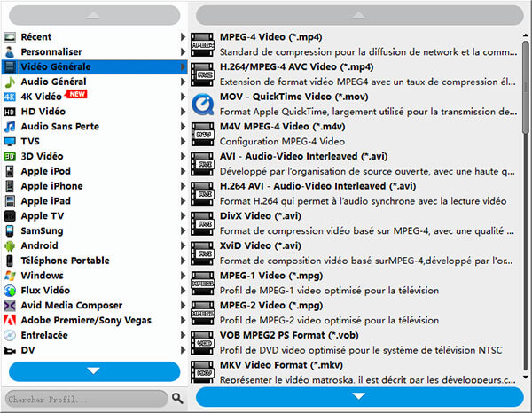
Task: Click the scrollbar bottom down arrow
Action: click(x=526, y=377)
